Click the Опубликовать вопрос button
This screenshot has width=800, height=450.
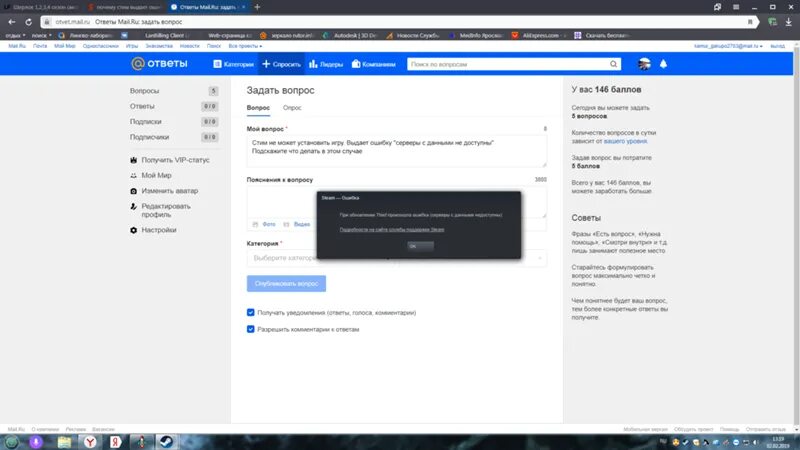click(286, 284)
